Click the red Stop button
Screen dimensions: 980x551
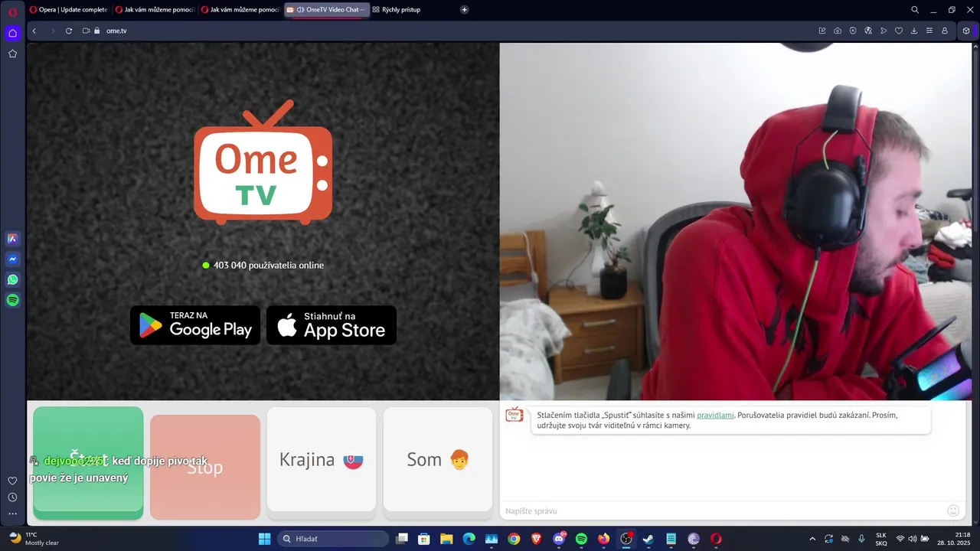pos(205,467)
